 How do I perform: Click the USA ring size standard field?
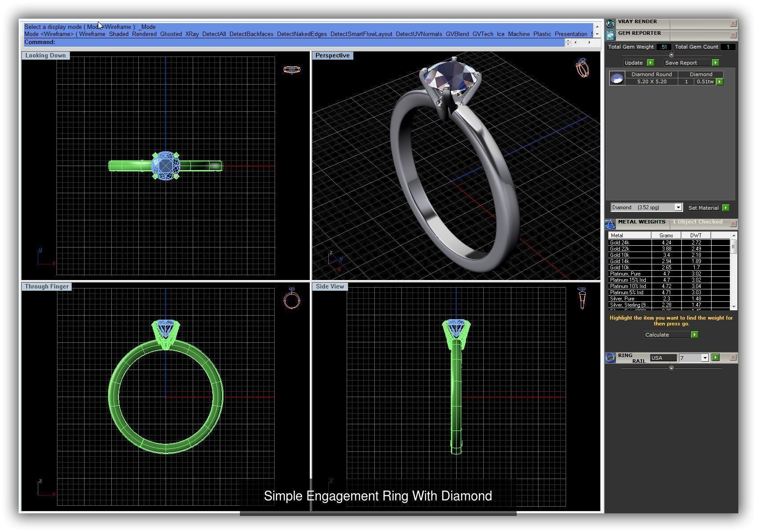point(663,358)
